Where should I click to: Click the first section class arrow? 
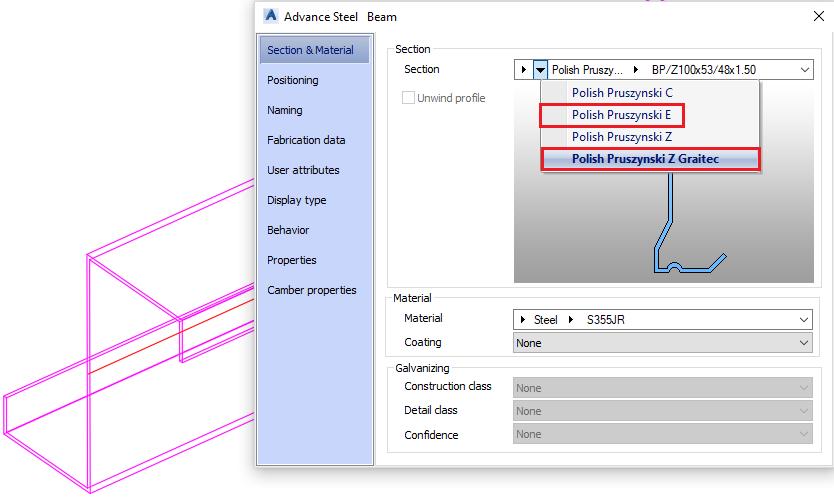click(523, 70)
